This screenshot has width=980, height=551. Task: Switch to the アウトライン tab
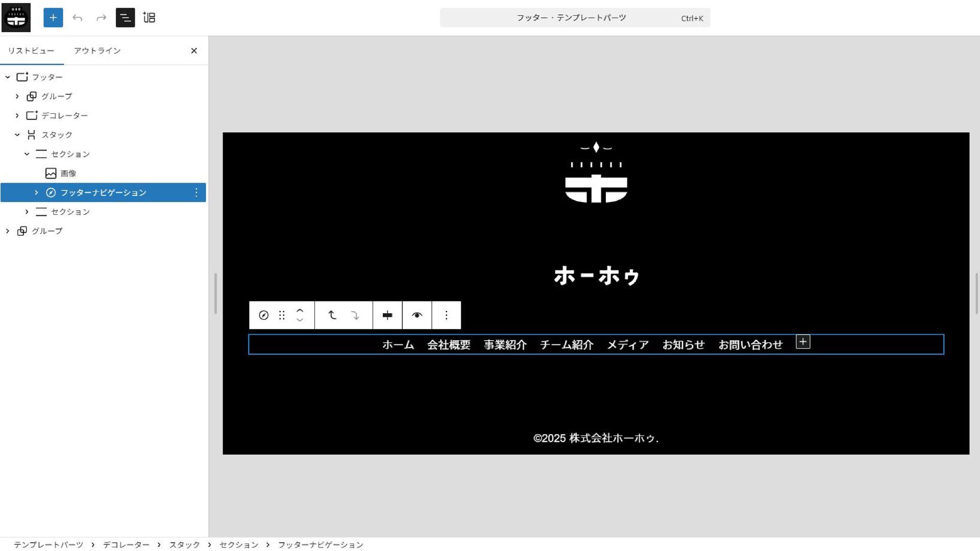click(x=97, y=51)
